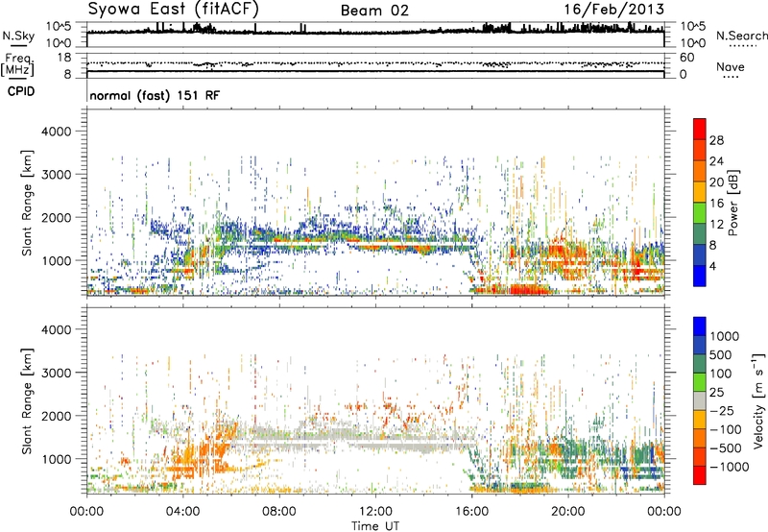
Task: Select the "2000" range tick in velocity panel
Action: pos(57,416)
